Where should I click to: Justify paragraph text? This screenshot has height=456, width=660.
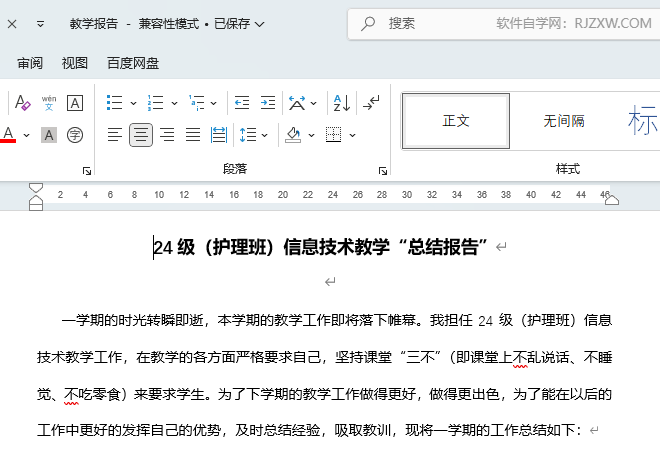(x=193, y=135)
